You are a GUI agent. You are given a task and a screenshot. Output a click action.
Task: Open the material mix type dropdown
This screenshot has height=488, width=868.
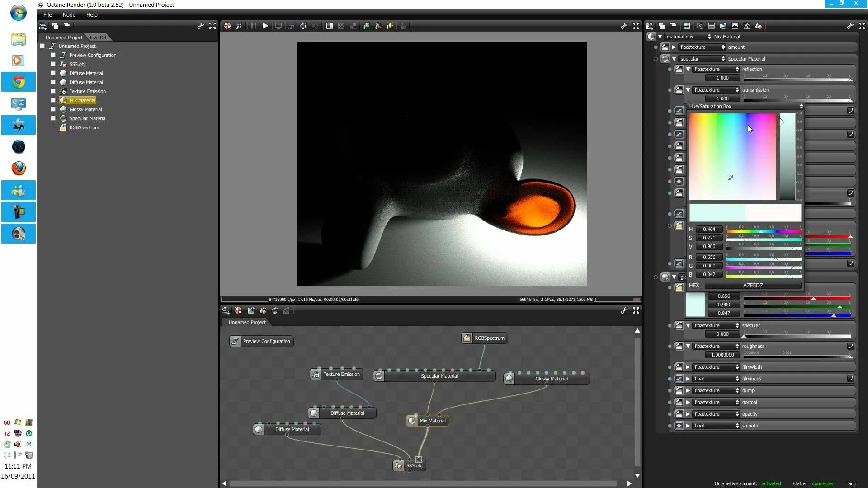pos(688,37)
